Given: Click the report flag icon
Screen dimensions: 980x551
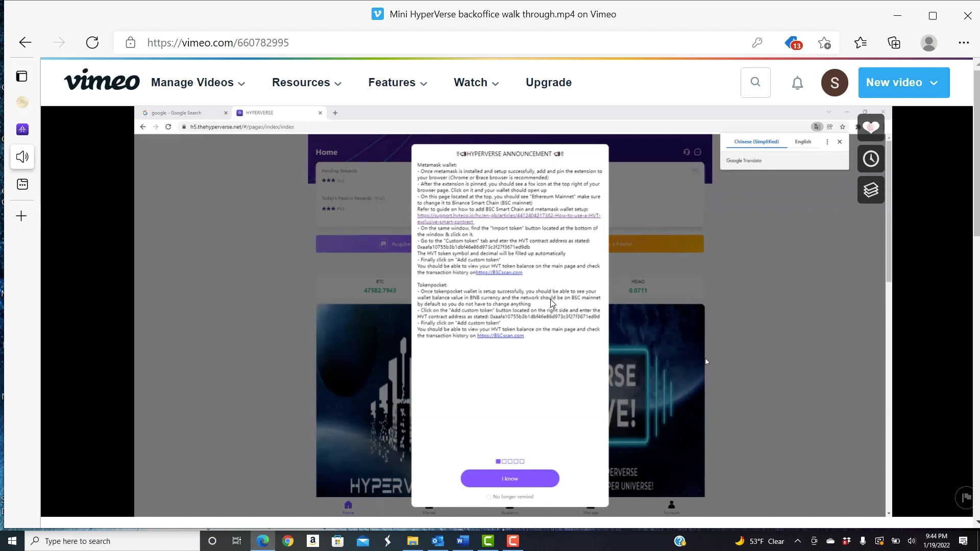Looking at the screenshot, I should tap(965, 497).
